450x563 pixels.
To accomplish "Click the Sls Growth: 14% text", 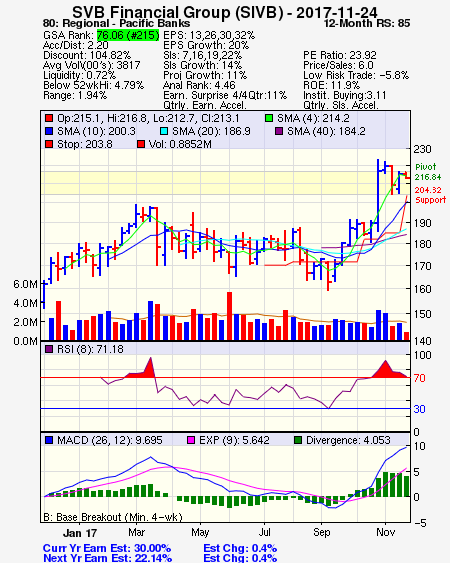I will click(x=203, y=65).
